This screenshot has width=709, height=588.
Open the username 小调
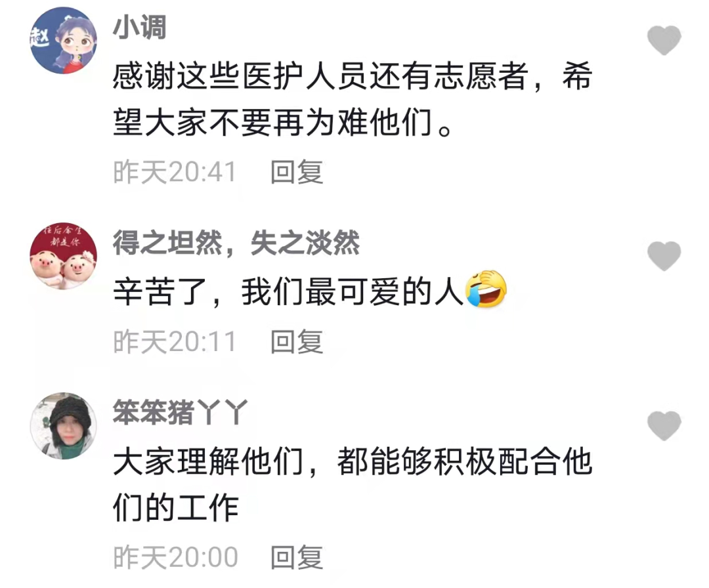click(139, 27)
